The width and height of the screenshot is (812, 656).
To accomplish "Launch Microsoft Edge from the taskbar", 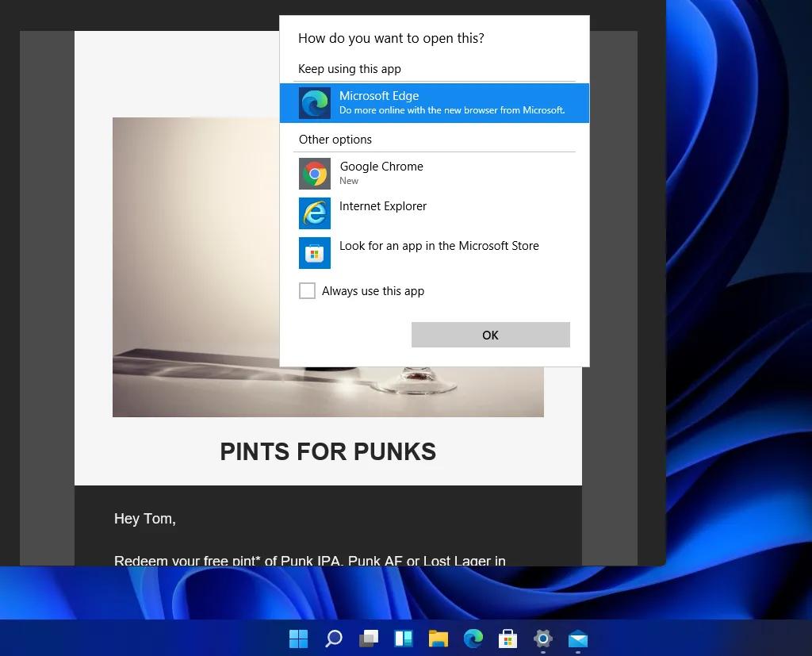I will [473, 639].
